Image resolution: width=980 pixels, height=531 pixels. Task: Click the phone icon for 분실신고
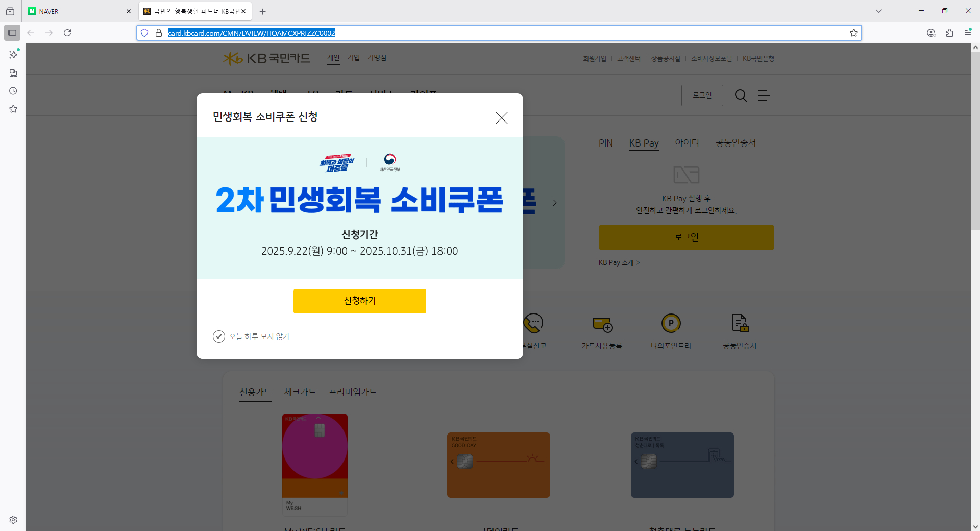[533, 323]
